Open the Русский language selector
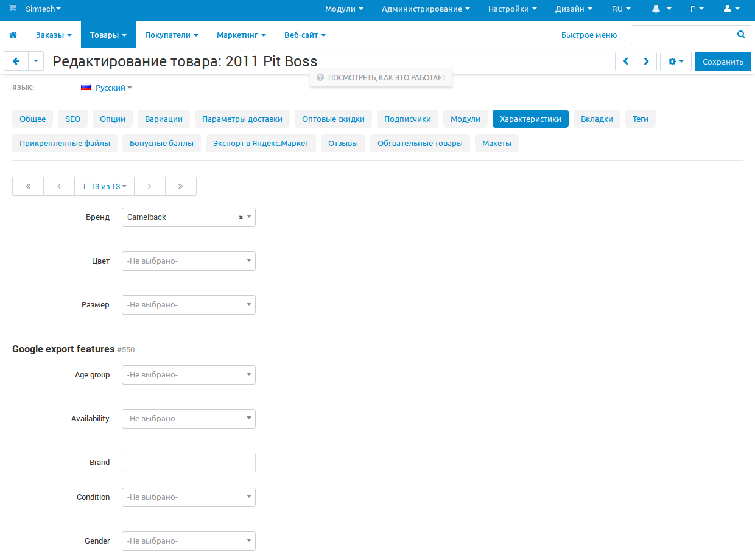The width and height of the screenshot is (755, 560). click(113, 88)
